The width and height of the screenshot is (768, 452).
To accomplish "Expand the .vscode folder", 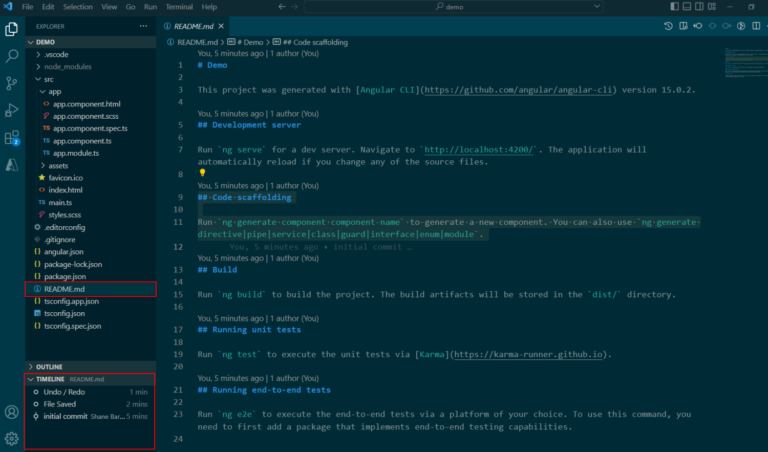I will tap(38, 54).
